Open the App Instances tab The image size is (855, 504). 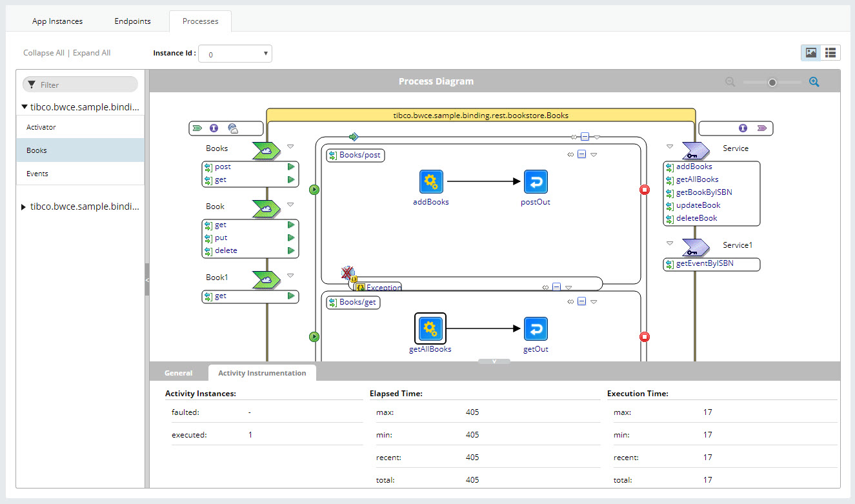coord(57,21)
